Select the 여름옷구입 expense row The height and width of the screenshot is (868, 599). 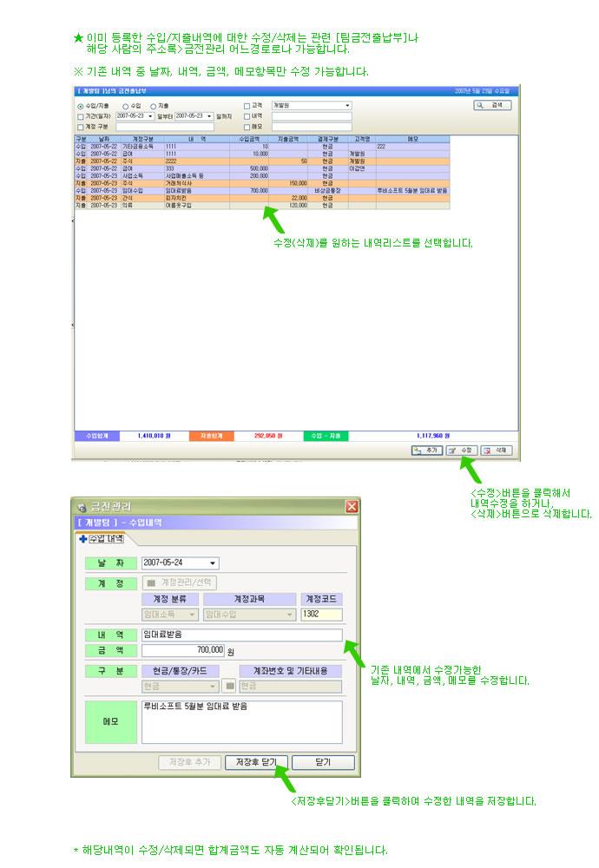262,206
